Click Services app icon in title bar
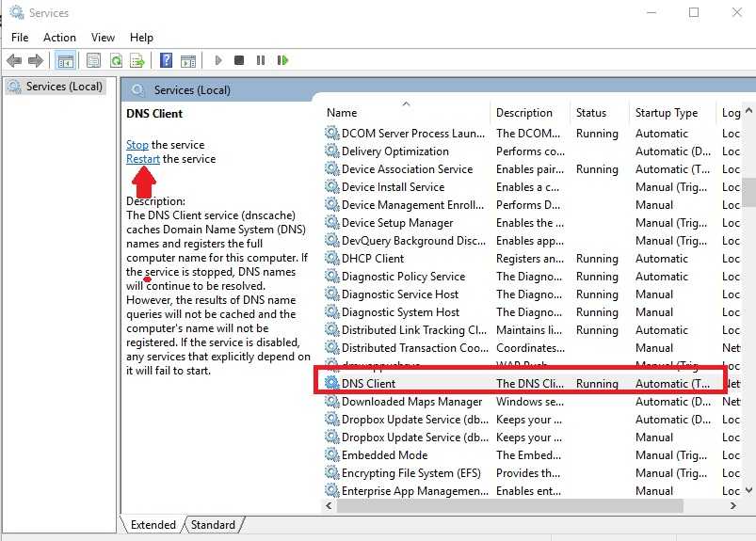The image size is (756, 541). pyautogui.click(x=17, y=12)
